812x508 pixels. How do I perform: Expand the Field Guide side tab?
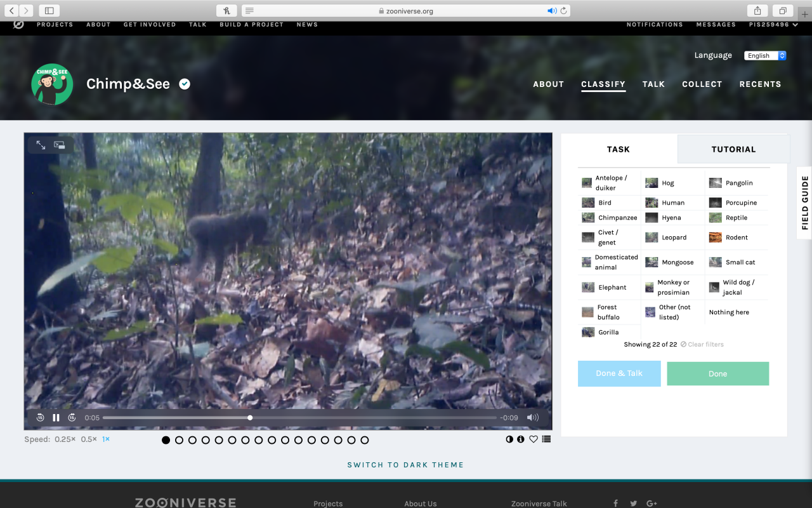(x=804, y=203)
